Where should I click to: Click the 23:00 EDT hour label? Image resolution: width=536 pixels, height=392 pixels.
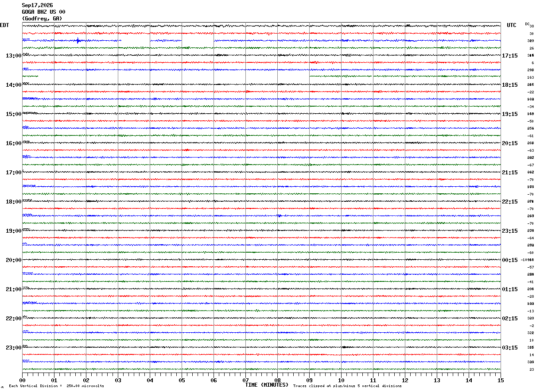pos(14,348)
